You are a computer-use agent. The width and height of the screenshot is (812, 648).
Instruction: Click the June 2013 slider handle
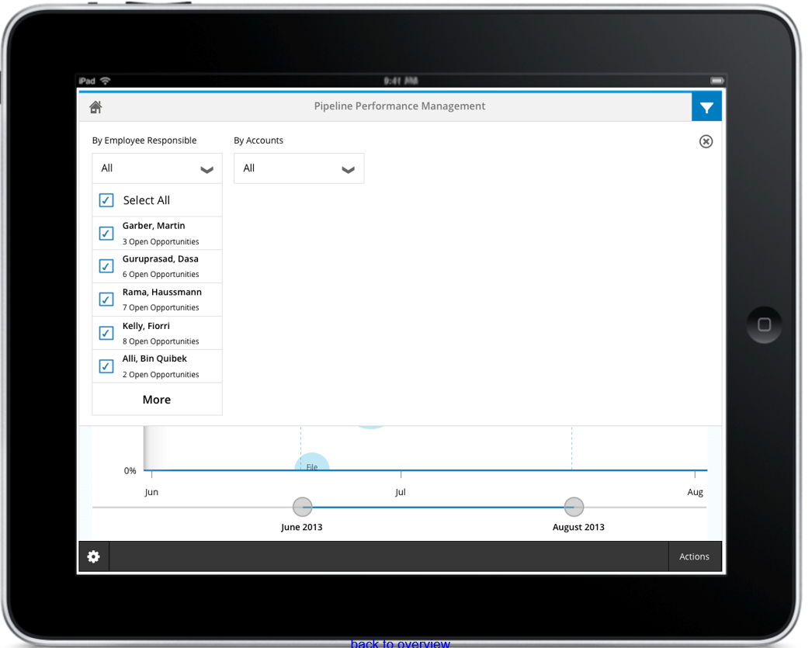tap(303, 508)
